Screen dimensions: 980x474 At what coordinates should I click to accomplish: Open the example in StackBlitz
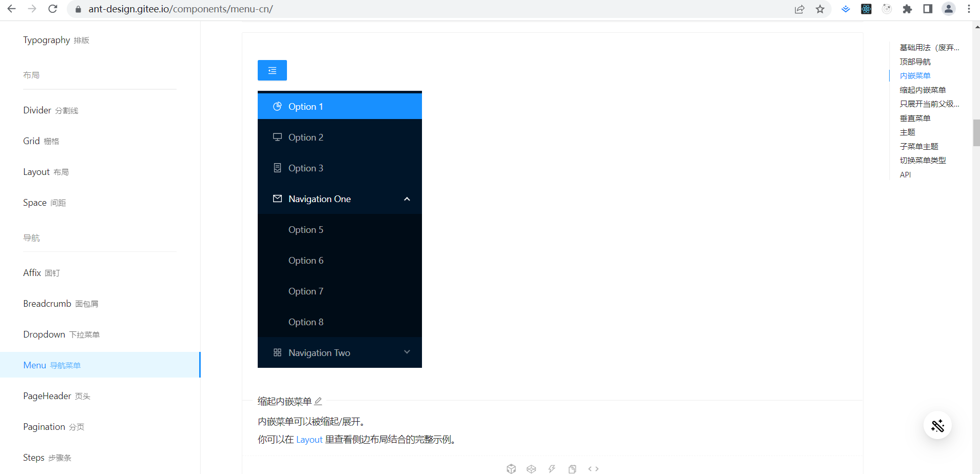552,468
